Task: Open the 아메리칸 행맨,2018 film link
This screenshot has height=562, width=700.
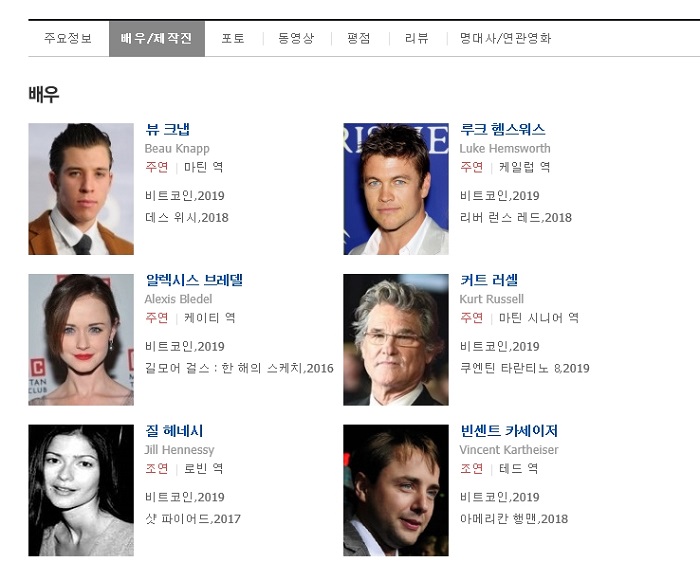Action: pos(514,519)
